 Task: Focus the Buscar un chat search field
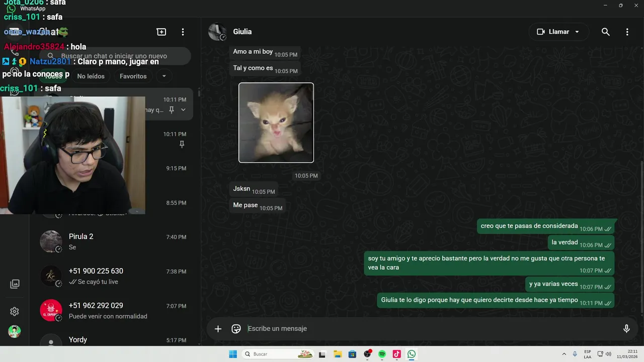[x=115, y=56]
